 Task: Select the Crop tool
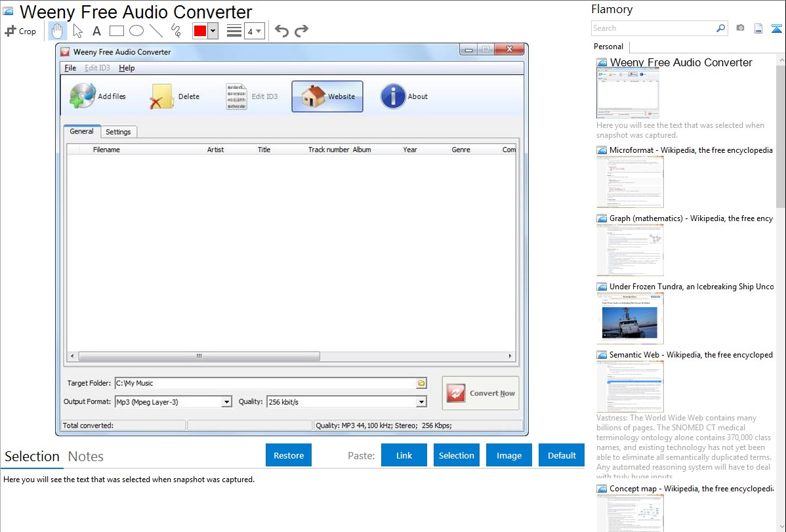(20, 31)
